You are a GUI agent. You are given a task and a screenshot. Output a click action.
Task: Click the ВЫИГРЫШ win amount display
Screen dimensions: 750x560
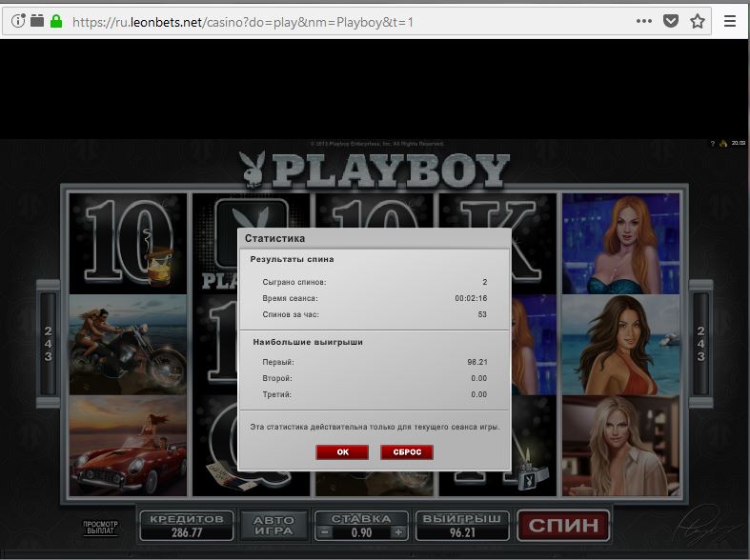pos(462,526)
